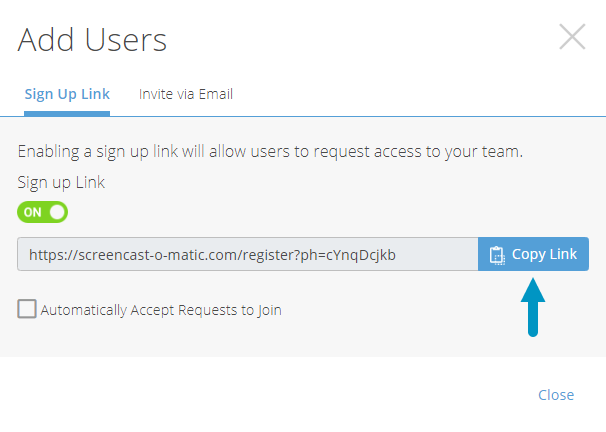Viewport: 606px width, 432px height.
Task: Focus the sign up URL text field
Action: pos(248,254)
